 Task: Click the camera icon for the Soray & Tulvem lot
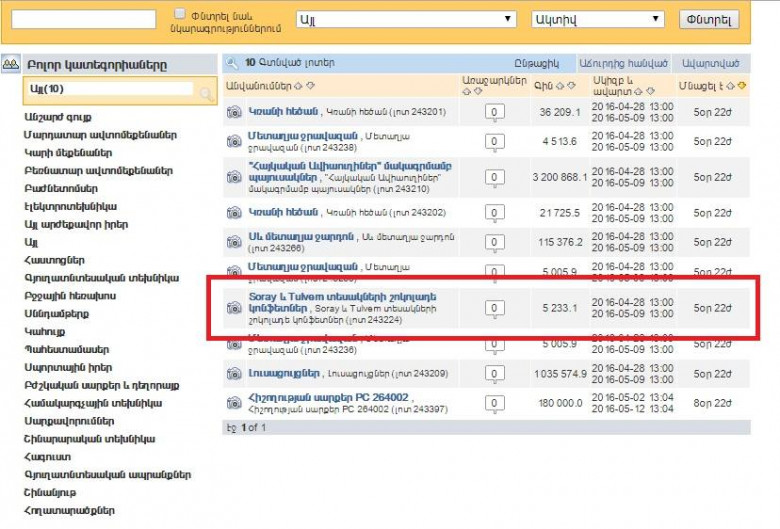(x=233, y=308)
